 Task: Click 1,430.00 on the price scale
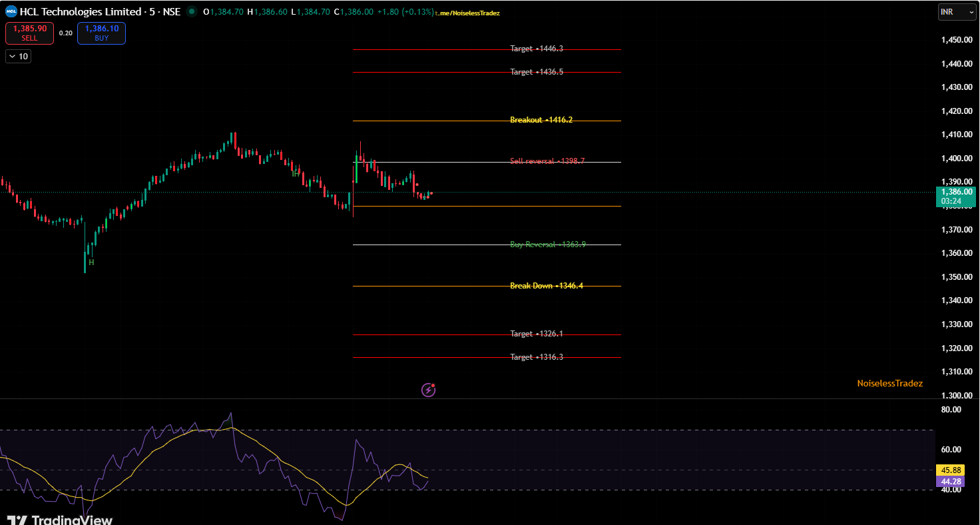956,87
